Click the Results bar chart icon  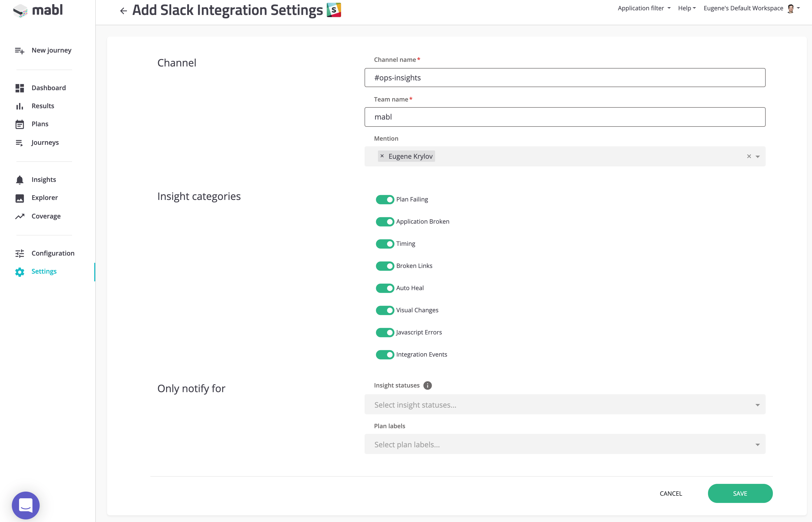(x=20, y=106)
